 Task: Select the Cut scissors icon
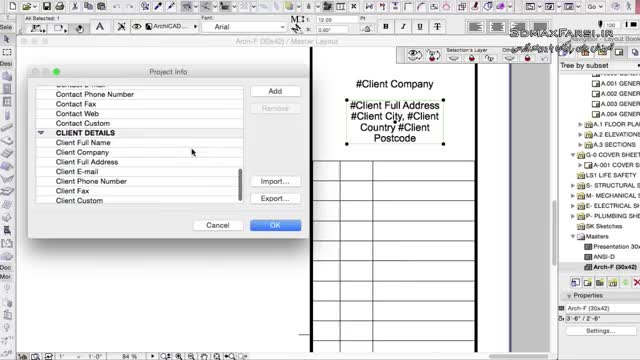pyautogui.click(x=75, y=6)
